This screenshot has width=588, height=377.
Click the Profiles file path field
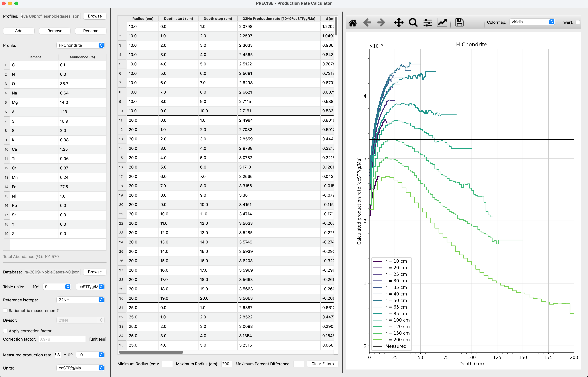pyautogui.click(x=50, y=16)
